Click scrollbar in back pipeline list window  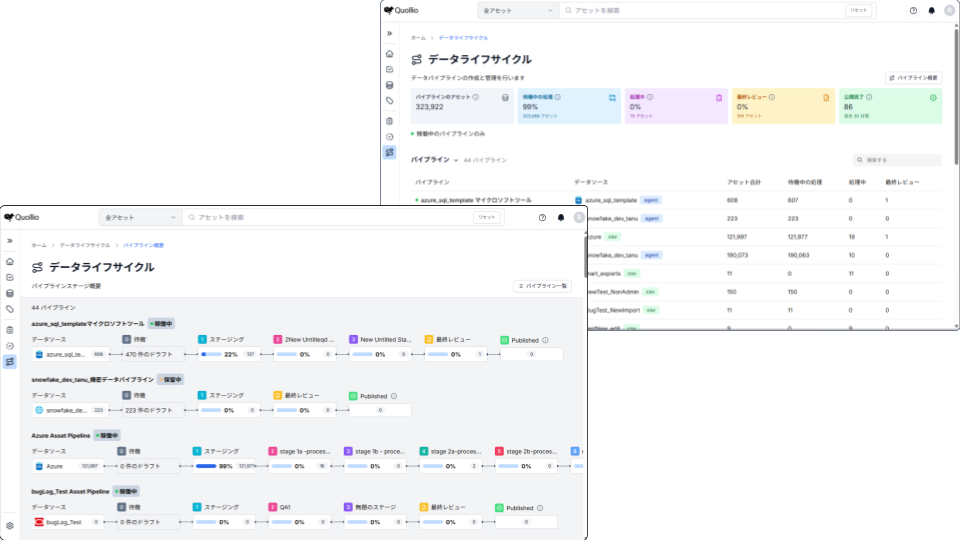[957, 95]
